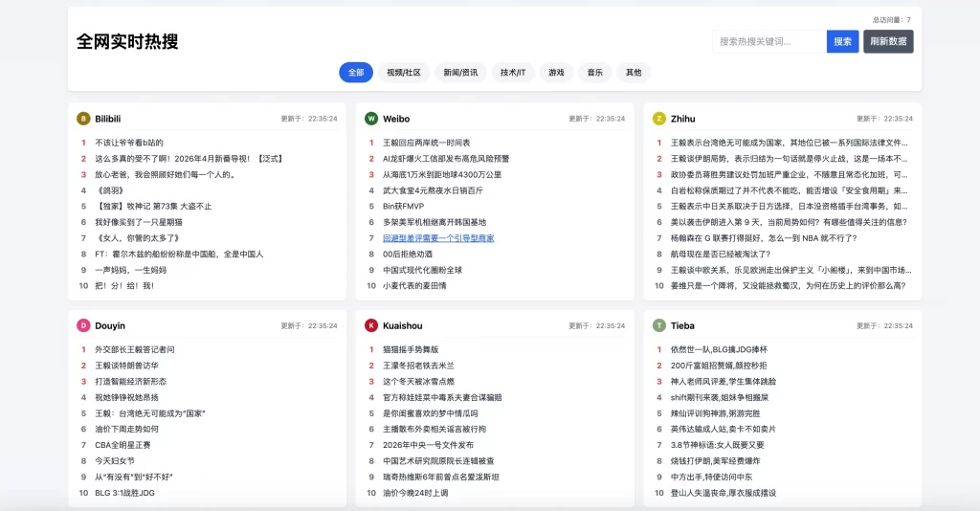
Task: Open Tieba item 英伟达输成人站,卖卡不如卖片
Action: pyautogui.click(x=724, y=429)
